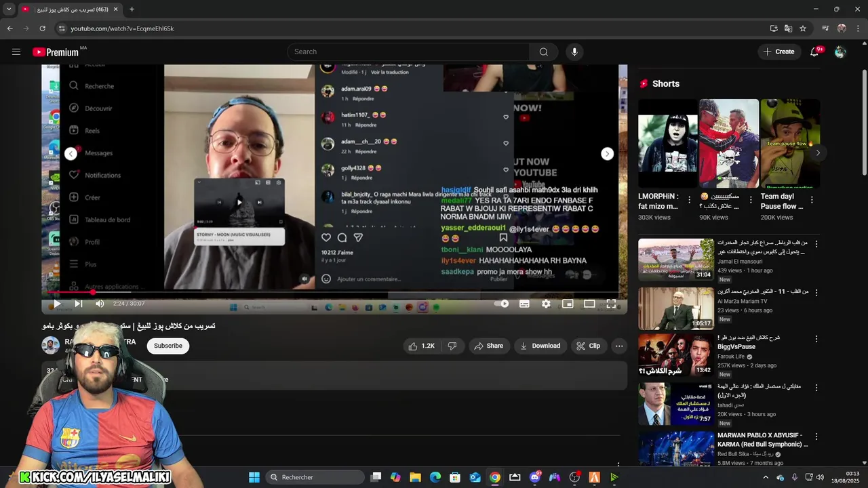The width and height of the screenshot is (868, 488).
Task: Open options for LMORPHiN short
Action: coord(689,200)
